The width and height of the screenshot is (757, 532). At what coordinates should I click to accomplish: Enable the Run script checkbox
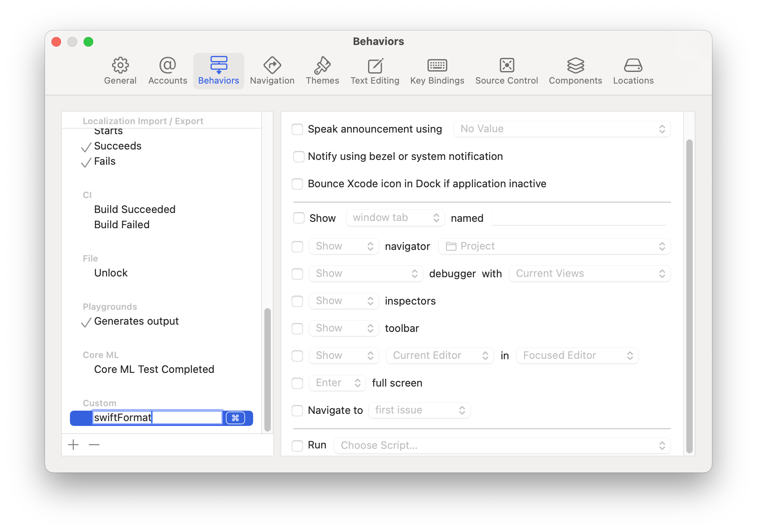click(x=297, y=446)
